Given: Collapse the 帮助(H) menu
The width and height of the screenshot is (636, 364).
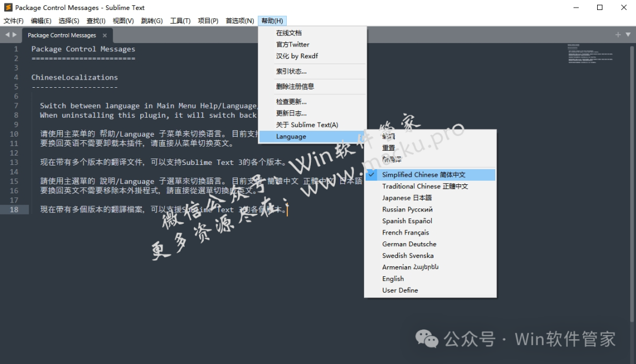Looking at the screenshot, I should coord(272,21).
